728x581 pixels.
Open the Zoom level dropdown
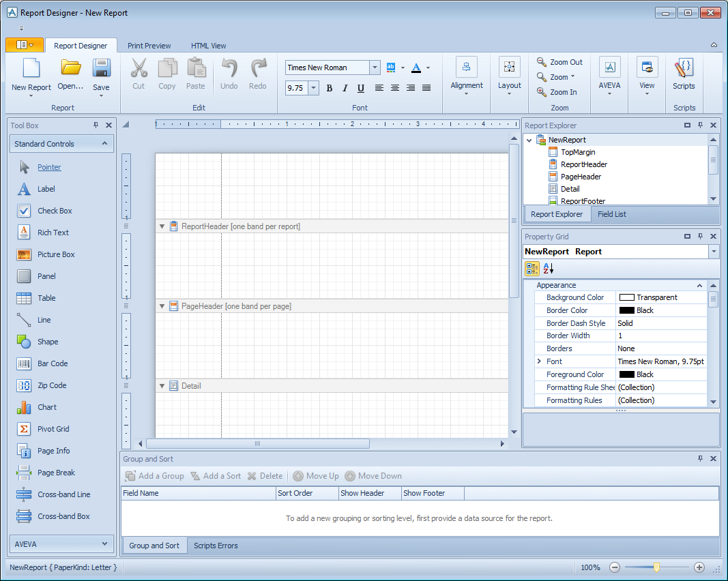pos(562,77)
